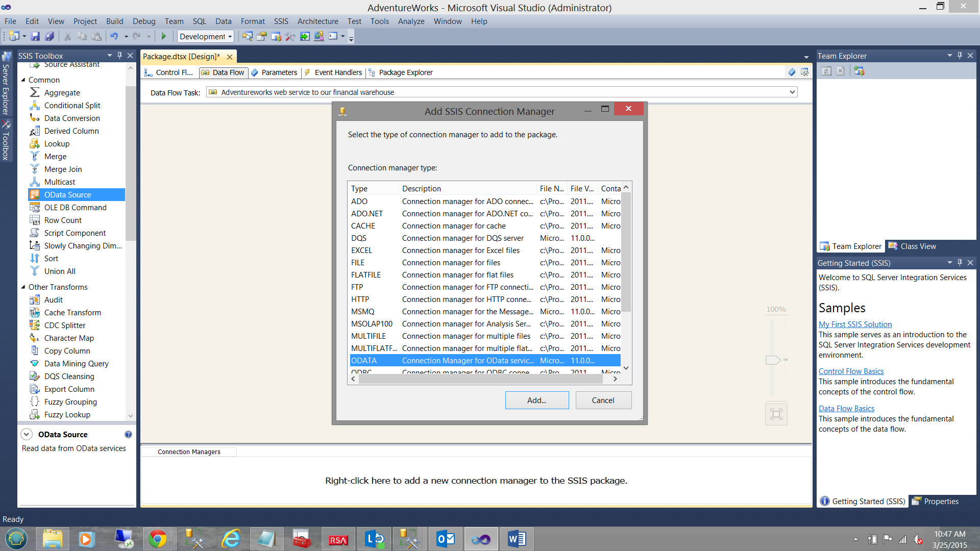This screenshot has height=551, width=980.
Task: Click the design surface zoom slider handle
Action: (773, 360)
